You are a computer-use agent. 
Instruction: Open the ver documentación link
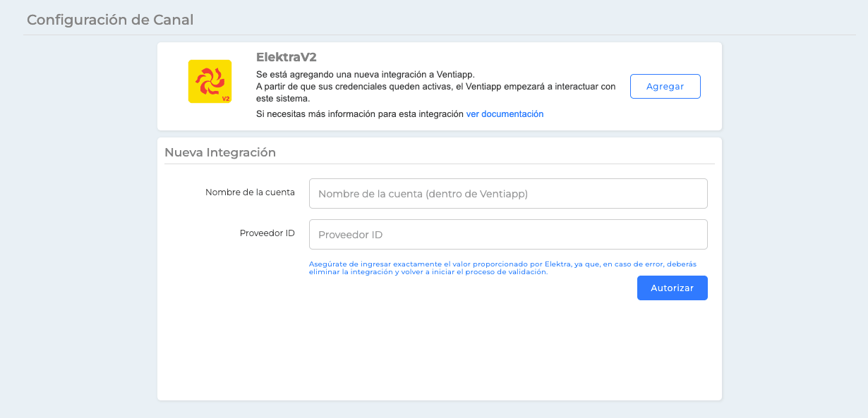point(505,113)
